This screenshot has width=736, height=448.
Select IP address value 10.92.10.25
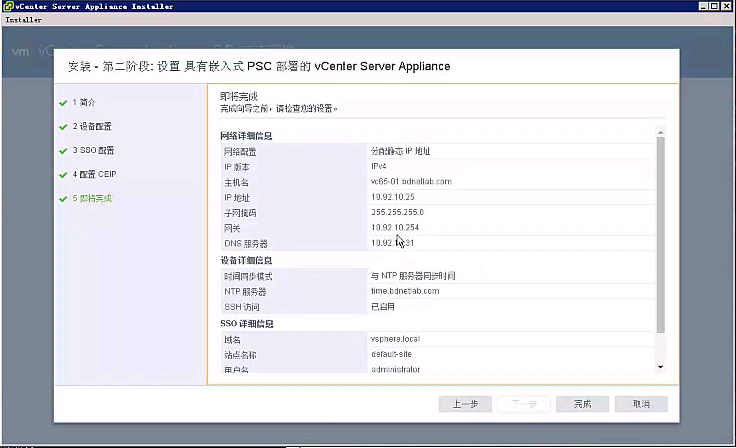point(393,197)
